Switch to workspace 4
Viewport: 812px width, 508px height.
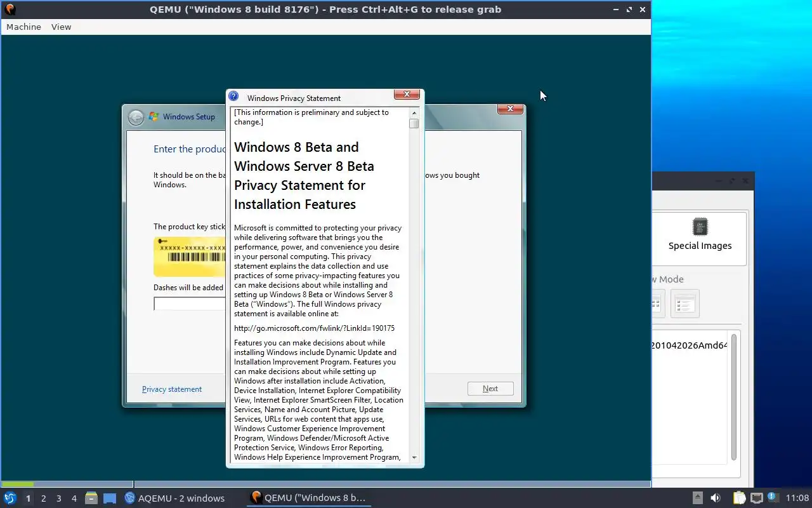click(74, 498)
